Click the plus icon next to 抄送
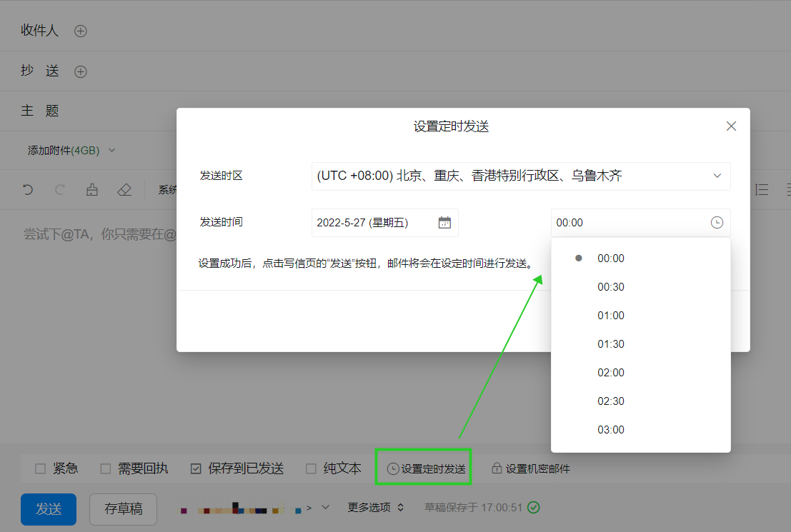Viewport: 791px width, 532px height. click(x=81, y=71)
